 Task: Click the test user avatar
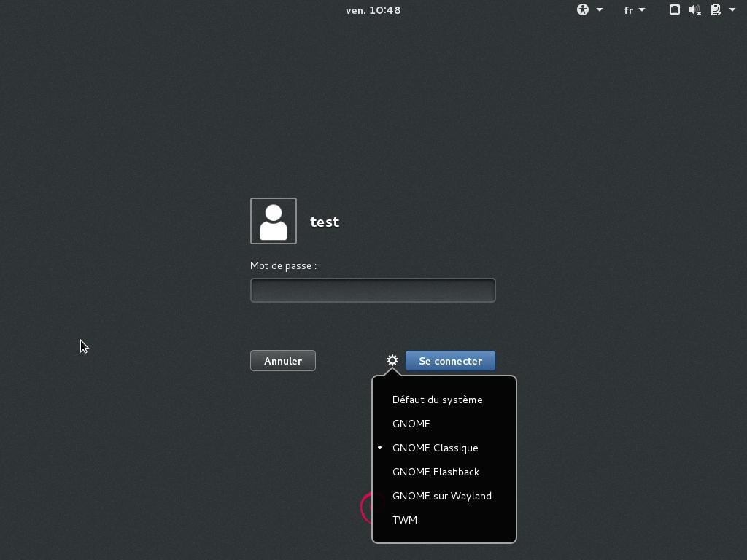274,221
